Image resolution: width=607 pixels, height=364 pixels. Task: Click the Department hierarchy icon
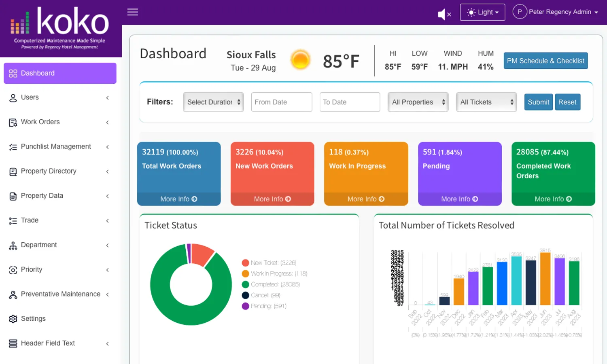click(13, 245)
